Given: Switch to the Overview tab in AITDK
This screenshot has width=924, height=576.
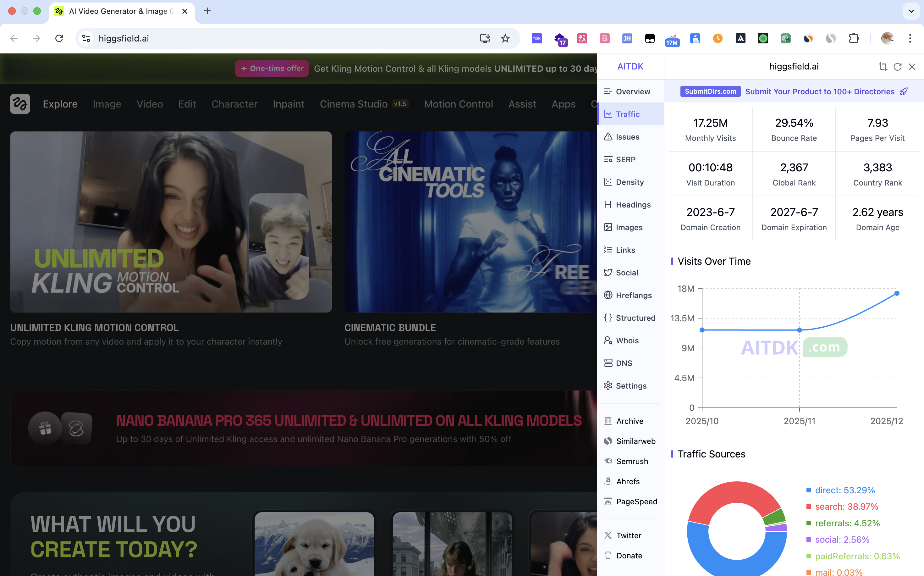Looking at the screenshot, I should coord(633,91).
